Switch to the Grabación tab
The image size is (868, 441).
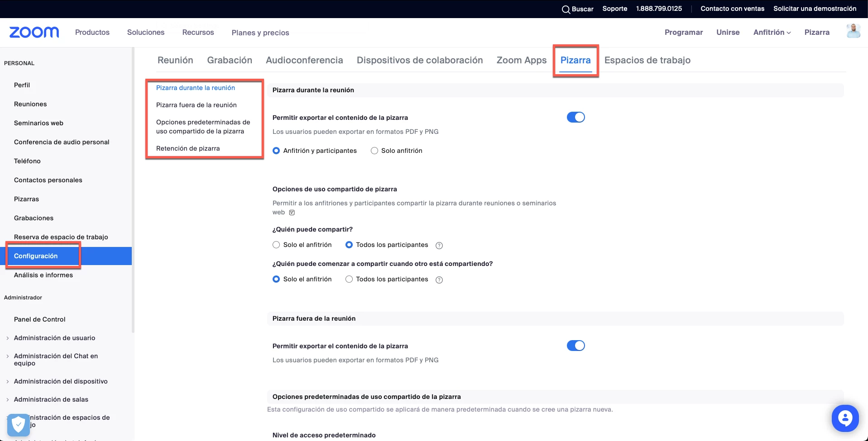pos(230,60)
